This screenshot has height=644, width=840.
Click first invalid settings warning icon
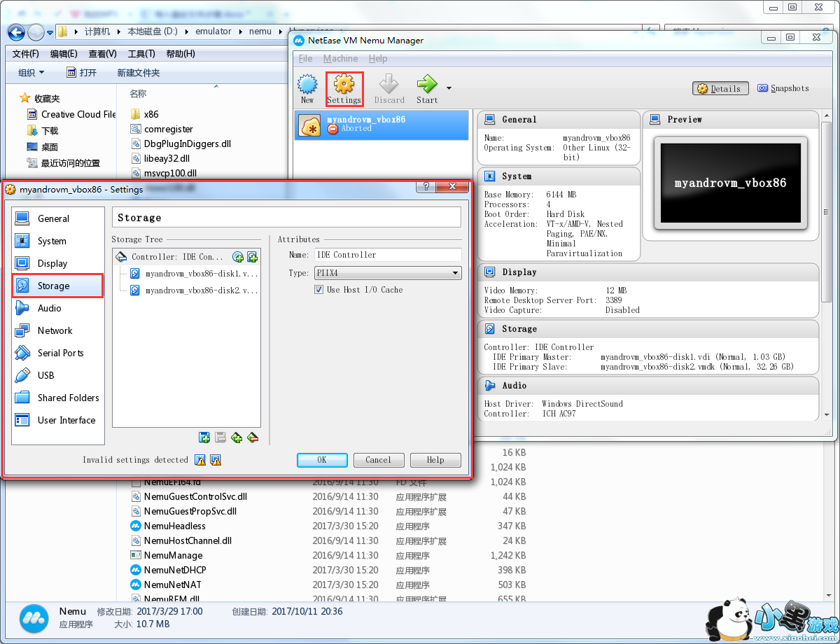200,460
